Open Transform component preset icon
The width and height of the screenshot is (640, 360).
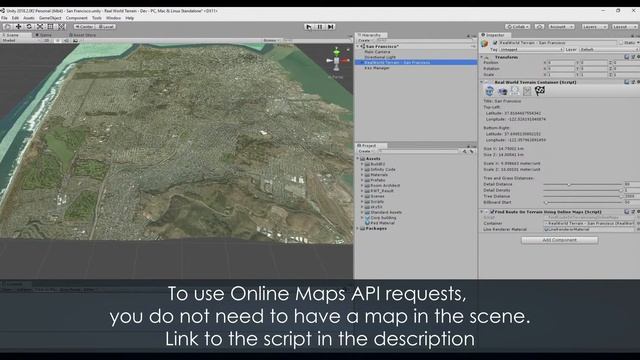(633, 57)
